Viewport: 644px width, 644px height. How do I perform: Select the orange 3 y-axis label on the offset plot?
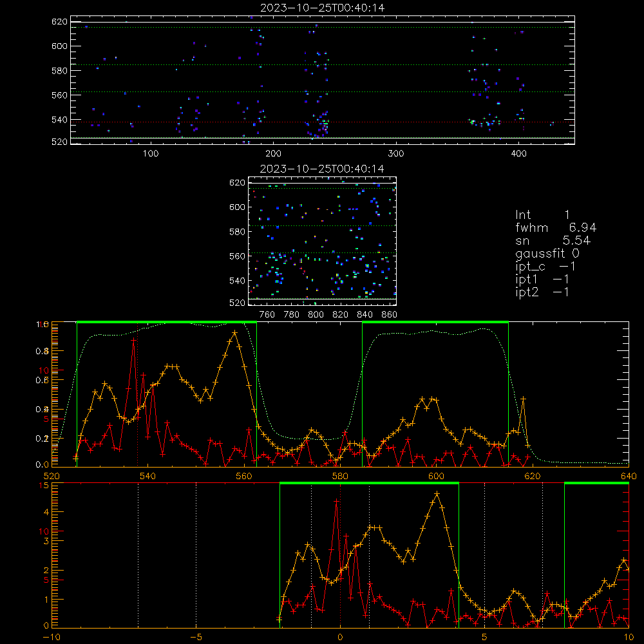pos(46,541)
